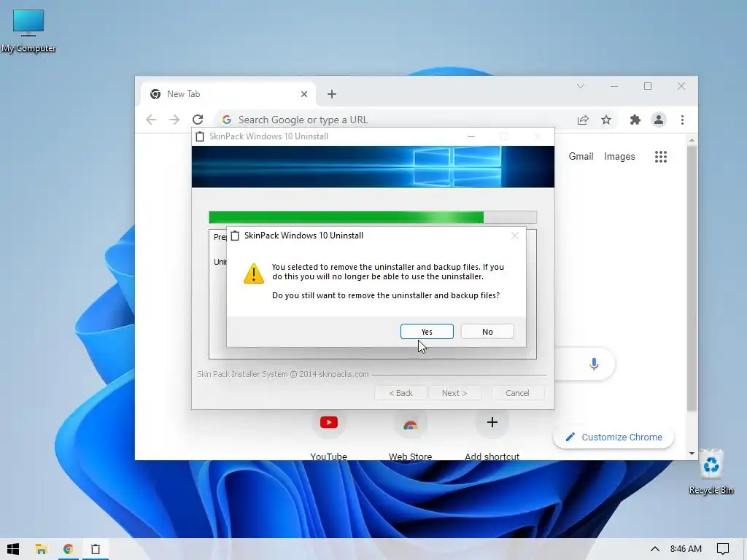Switch to SkinPack uninstaller in taskbar
Screen dimensions: 747x560
[x=96, y=549]
